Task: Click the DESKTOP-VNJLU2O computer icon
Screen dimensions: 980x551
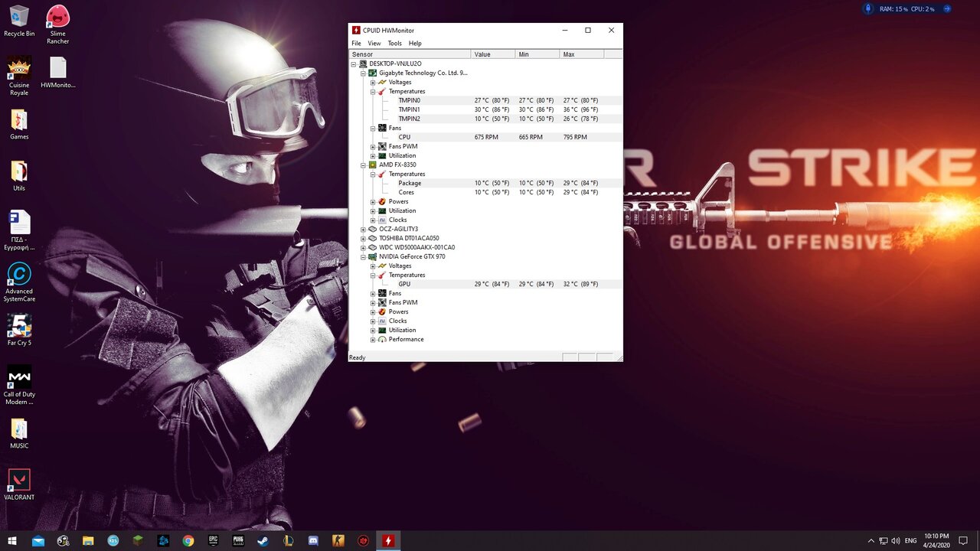Action: (363, 64)
